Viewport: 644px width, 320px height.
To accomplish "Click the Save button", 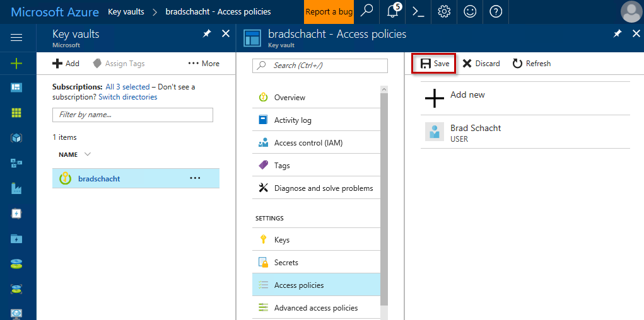I will [435, 64].
